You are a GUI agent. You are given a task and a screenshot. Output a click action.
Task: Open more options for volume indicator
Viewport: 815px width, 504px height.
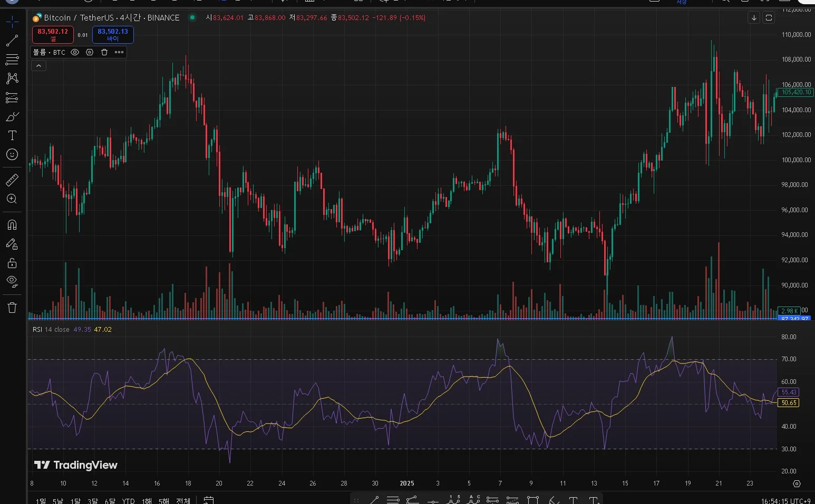(119, 52)
